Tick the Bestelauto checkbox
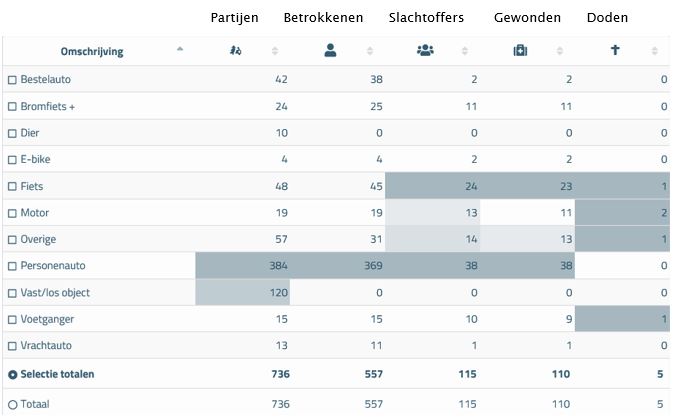Screen dimensions: 674x418 (12, 80)
